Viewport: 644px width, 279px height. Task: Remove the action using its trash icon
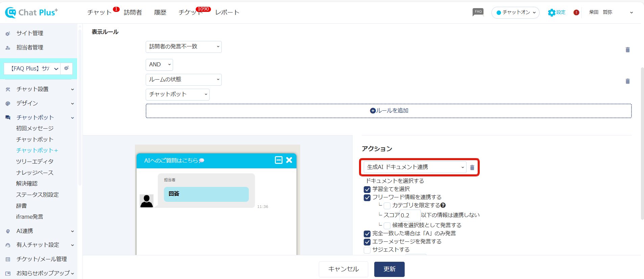pos(472,168)
